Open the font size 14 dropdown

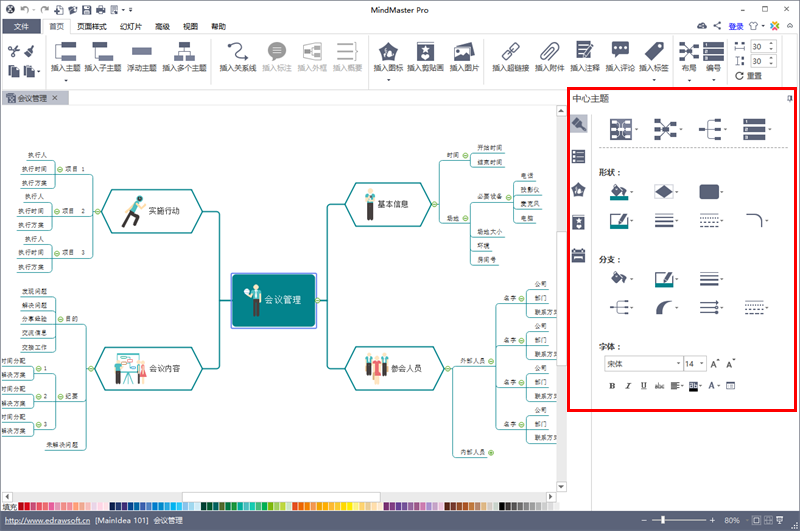pyautogui.click(x=702, y=364)
